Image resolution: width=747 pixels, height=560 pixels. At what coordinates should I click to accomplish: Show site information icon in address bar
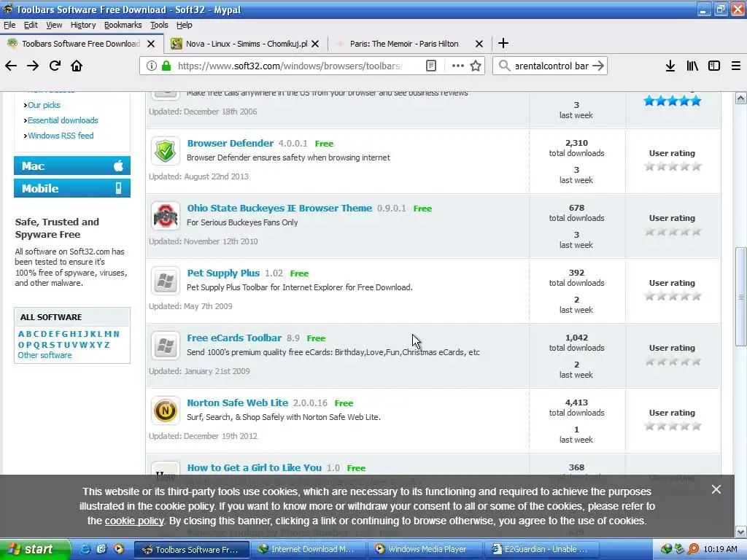[152, 66]
